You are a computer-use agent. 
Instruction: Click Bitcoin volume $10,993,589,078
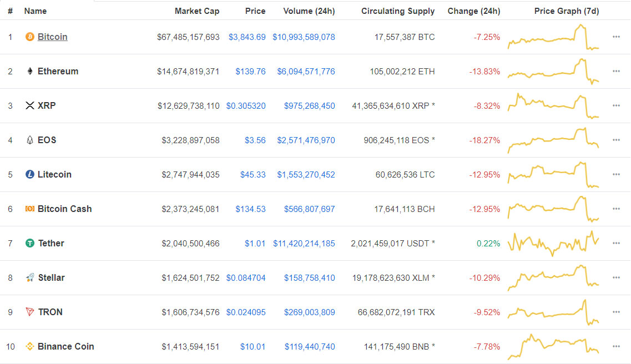coord(304,37)
